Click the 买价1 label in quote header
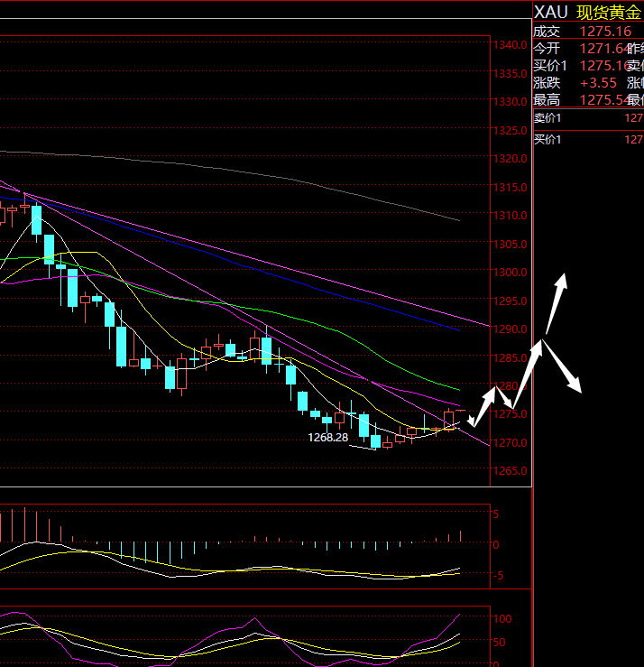Image resolution: width=644 pixels, height=667 pixels. coord(550,66)
